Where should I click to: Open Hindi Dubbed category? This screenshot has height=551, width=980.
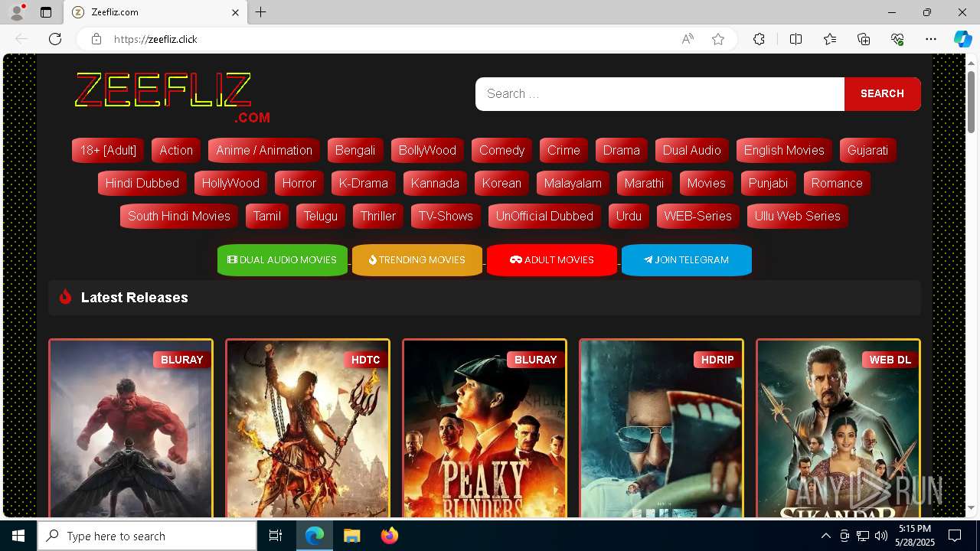point(142,183)
